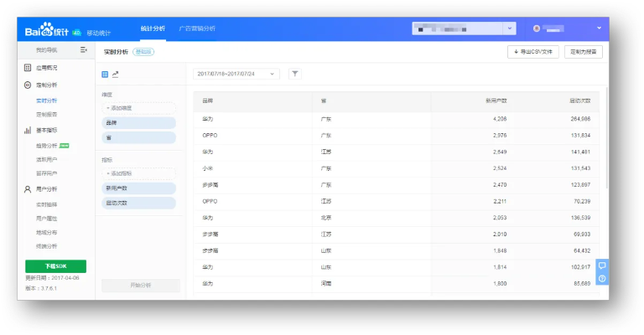Open the help question mark icon
Viewport: 644px width, 335px height.
(601, 278)
